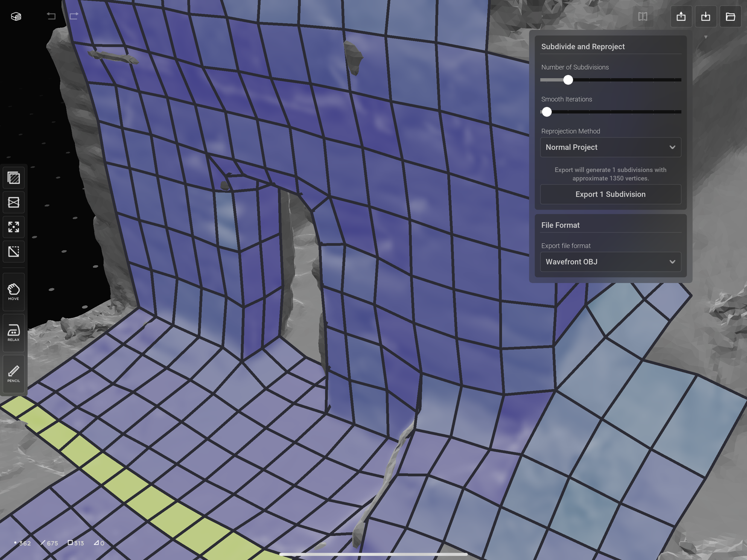Open the Reprojection Method dropdown

[611, 147]
